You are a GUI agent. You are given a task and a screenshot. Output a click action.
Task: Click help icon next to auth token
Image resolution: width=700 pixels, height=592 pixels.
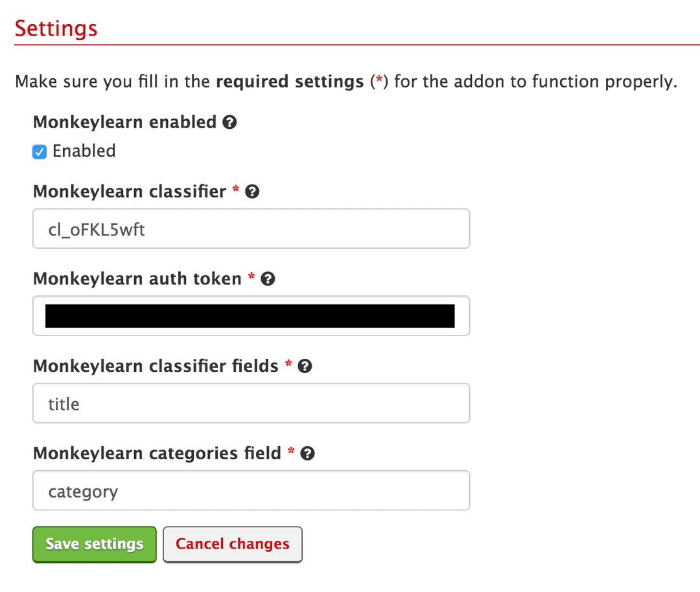(x=268, y=279)
